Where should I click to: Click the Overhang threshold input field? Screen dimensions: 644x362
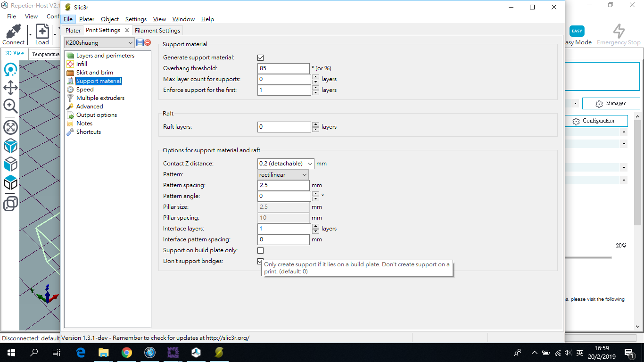coord(283,68)
